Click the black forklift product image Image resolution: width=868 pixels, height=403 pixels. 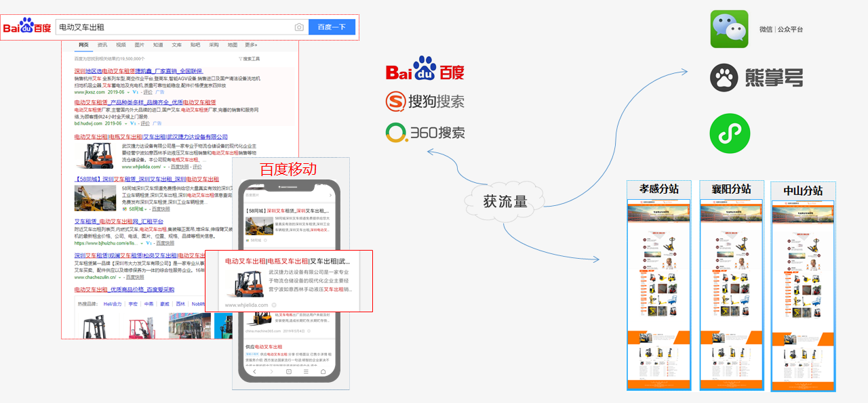pyautogui.click(x=95, y=325)
